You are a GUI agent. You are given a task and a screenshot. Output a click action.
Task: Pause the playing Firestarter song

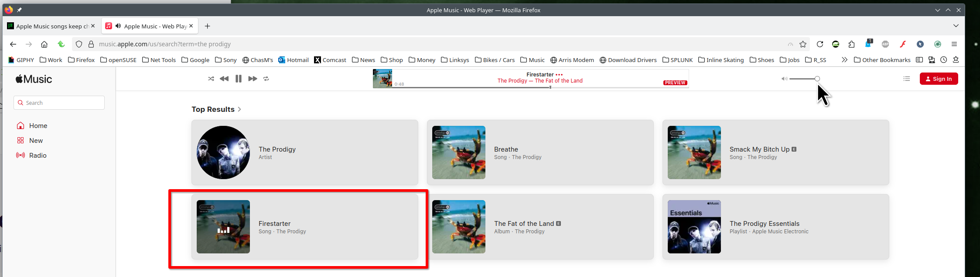[x=239, y=79]
